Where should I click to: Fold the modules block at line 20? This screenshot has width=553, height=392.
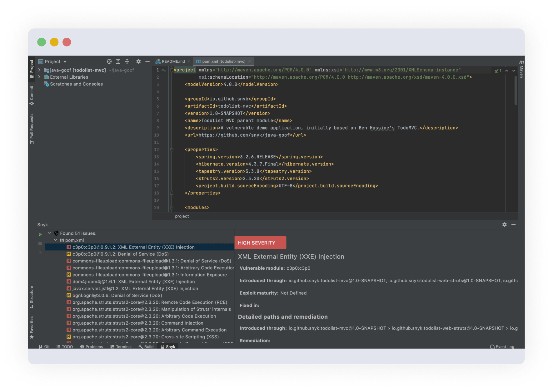172,208
